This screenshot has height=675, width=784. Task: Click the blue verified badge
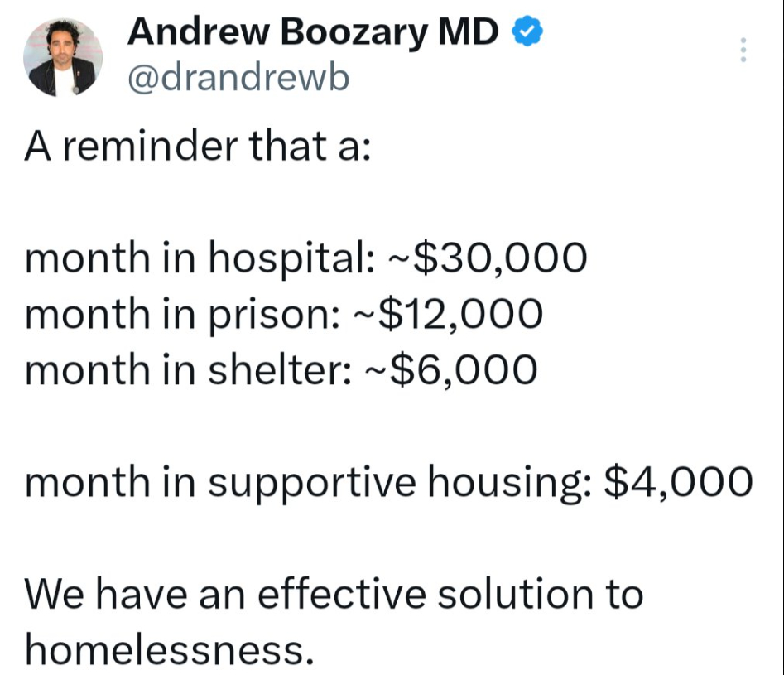pos(527,32)
